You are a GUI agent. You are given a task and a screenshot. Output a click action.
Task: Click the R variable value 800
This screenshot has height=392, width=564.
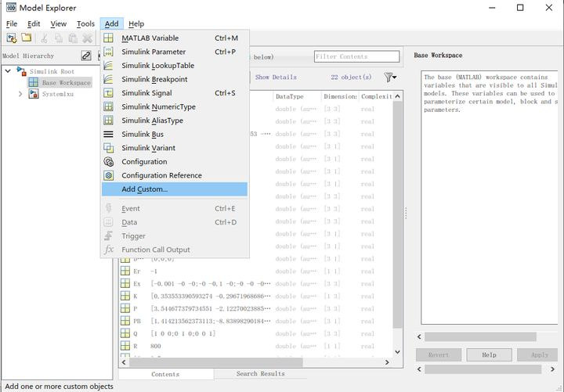tap(156, 346)
